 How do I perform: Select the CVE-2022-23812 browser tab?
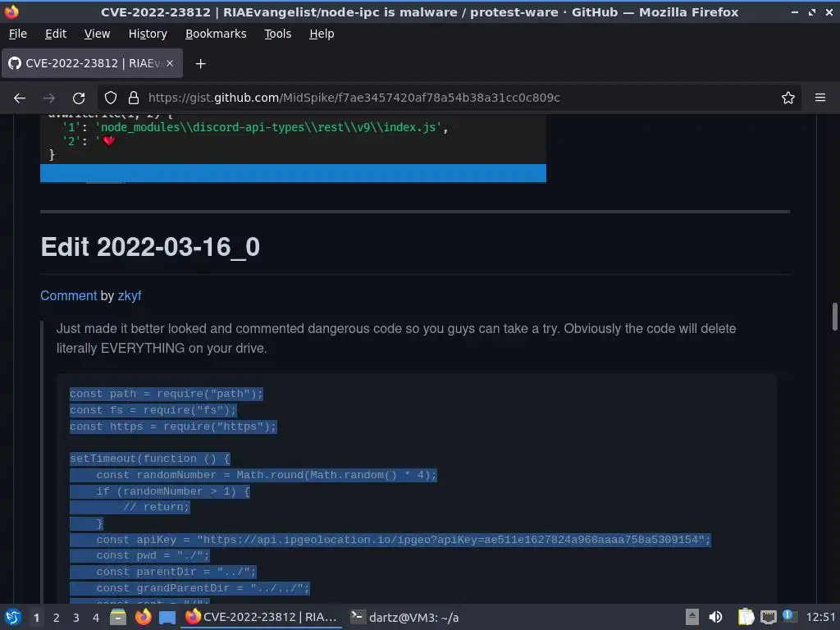(x=92, y=63)
